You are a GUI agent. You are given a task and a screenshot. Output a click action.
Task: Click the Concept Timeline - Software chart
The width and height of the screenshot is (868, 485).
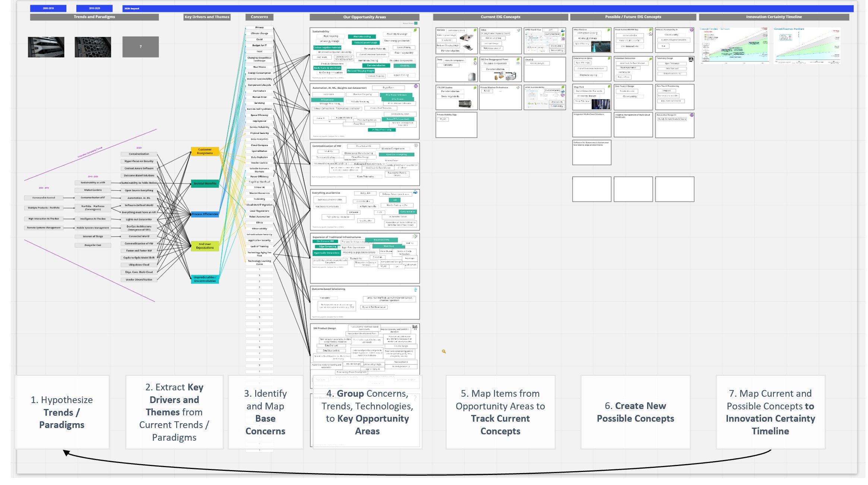click(x=736, y=45)
